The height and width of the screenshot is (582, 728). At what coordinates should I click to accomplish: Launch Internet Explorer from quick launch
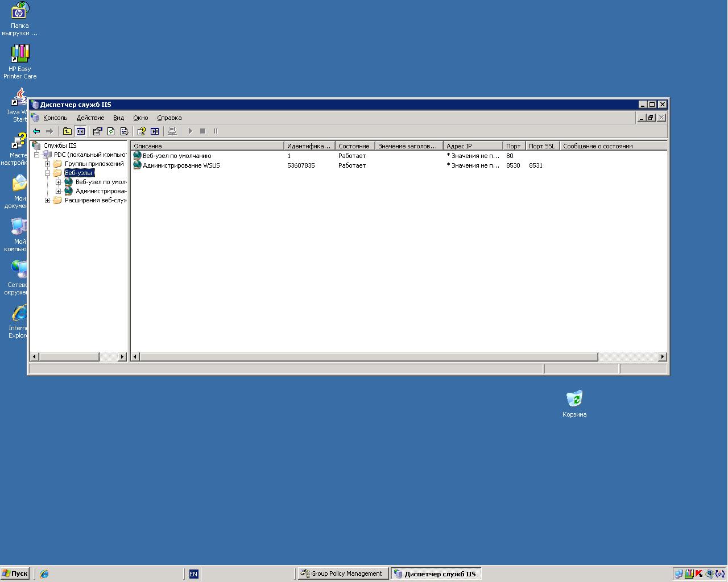44,574
